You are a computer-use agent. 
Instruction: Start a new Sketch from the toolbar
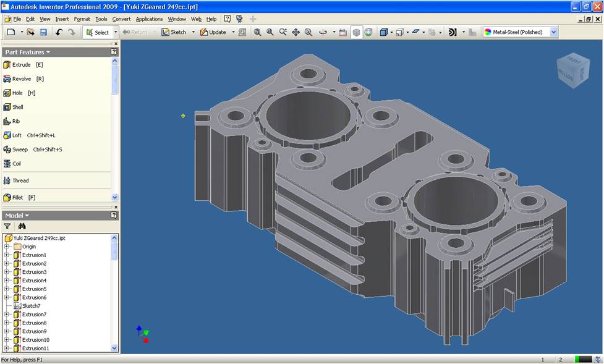click(x=174, y=32)
